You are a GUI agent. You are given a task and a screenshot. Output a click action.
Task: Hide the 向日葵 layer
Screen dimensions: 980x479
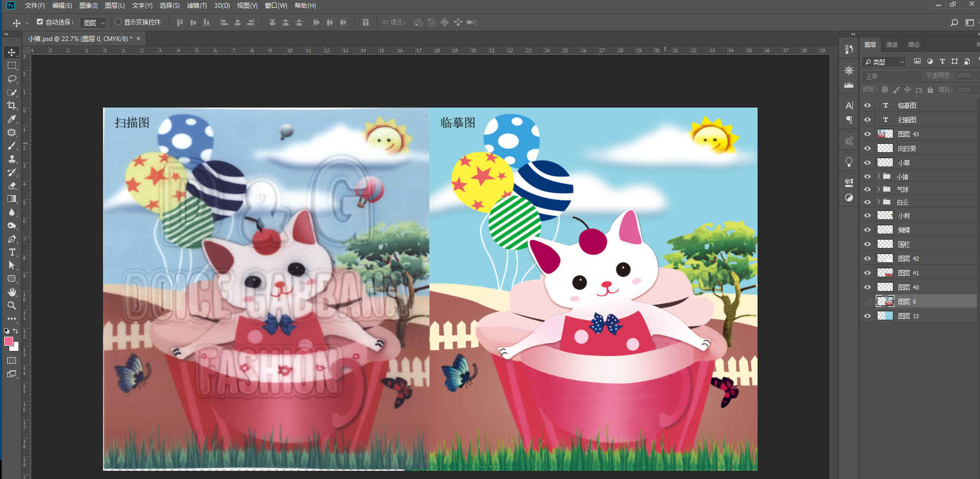(x=867, y=149)
